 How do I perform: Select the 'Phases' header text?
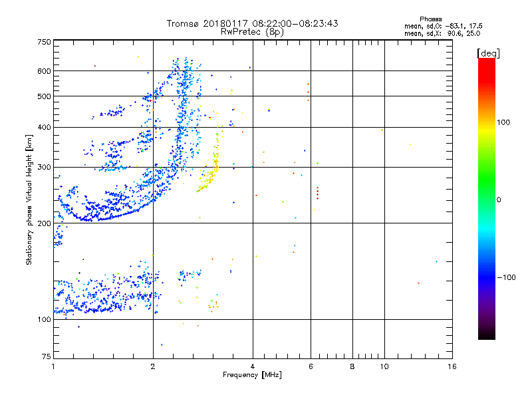(x=430, y=19)
